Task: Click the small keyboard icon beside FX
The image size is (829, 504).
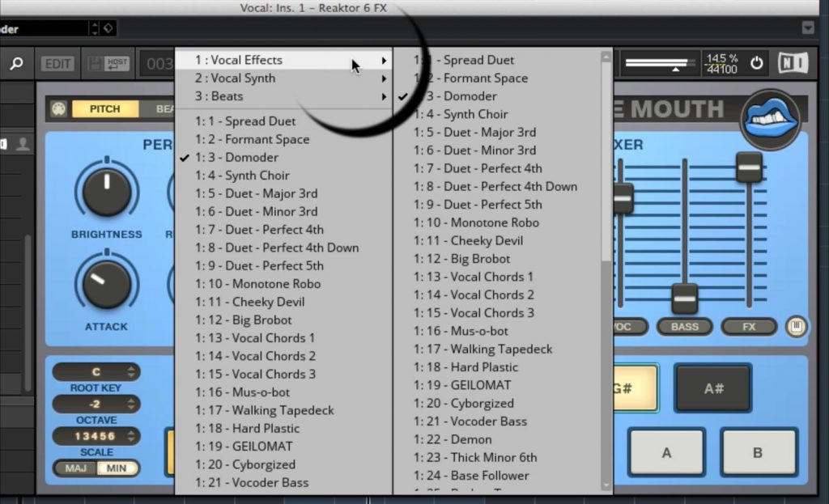Action: click(x=797, y=327)
